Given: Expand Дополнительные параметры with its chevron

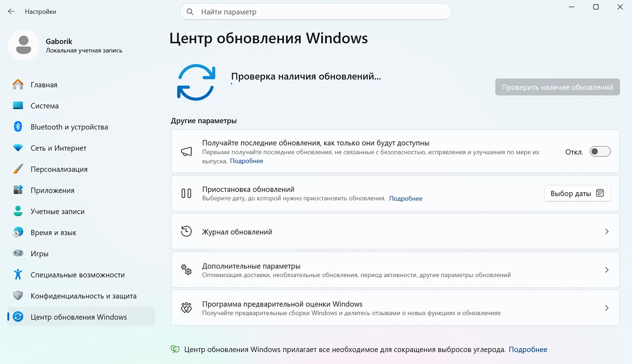Looking at the screenshot, I should click(x=607, y=270).
